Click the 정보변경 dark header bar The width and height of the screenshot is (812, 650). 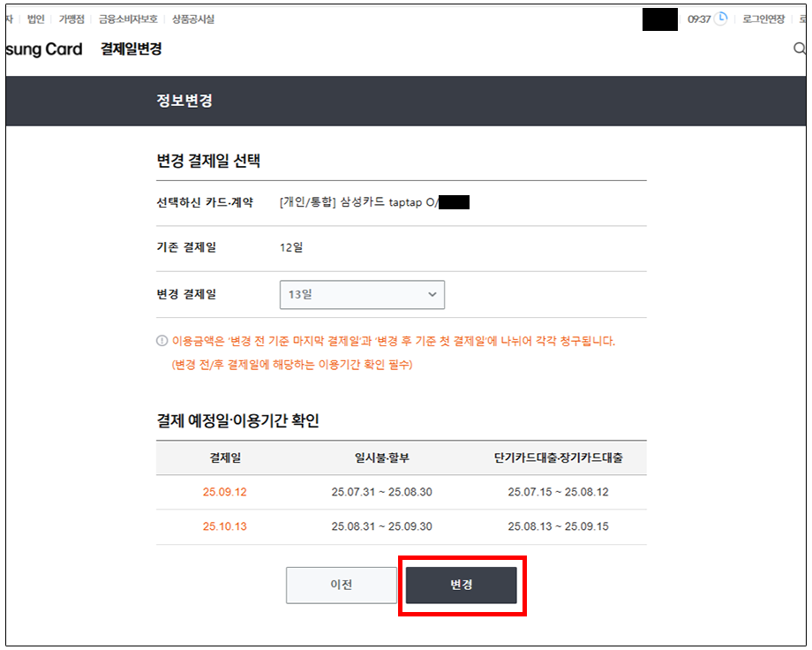coord(406,101)
